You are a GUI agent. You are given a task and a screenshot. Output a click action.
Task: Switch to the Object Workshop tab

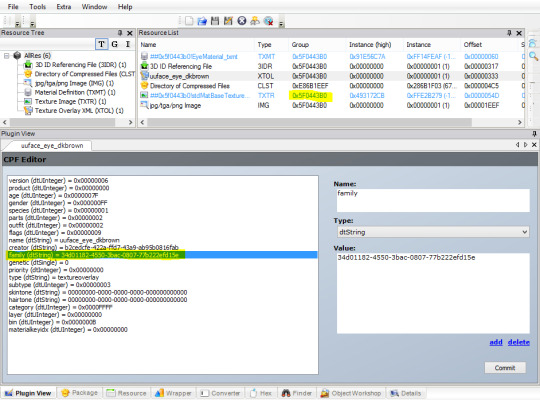click(x=352, y=393)
